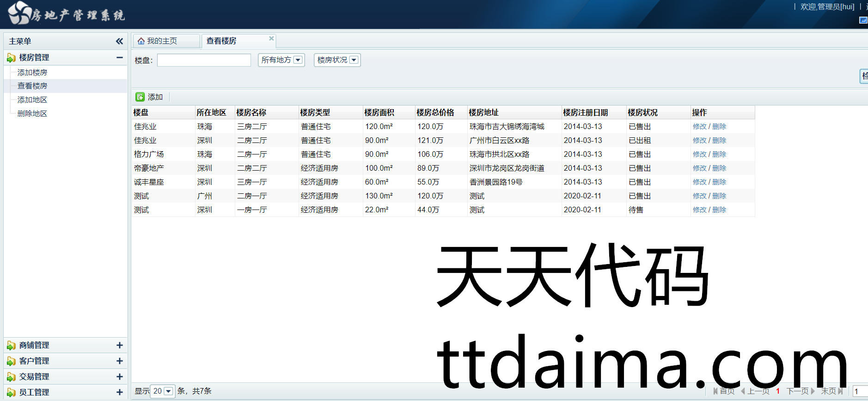Image resolution: width=868 pixels, height=401 pixels.
Task: Click the 商铺管理 folder icon
Action: pyautogui.click(x=11, y=345)
